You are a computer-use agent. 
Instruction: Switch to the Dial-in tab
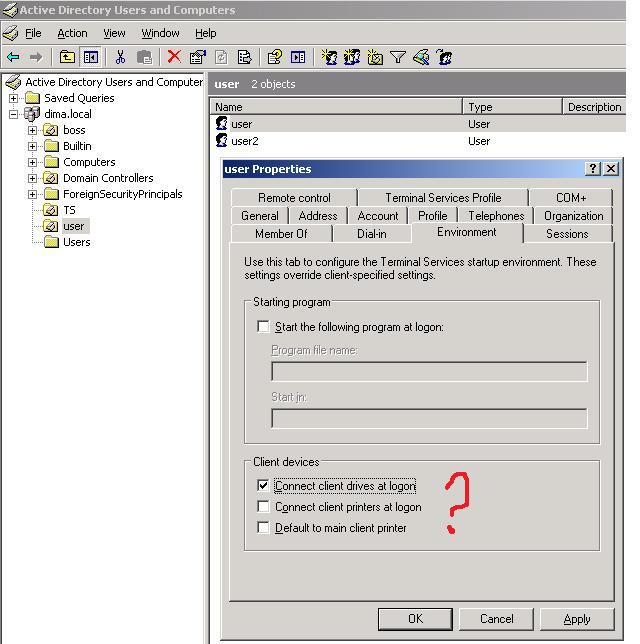click(x=372, y=234)
